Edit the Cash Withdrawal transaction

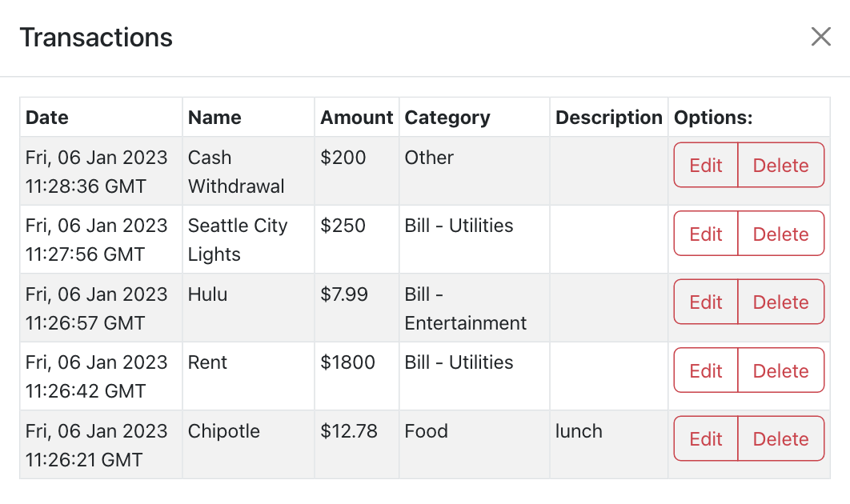coord(705,166)
